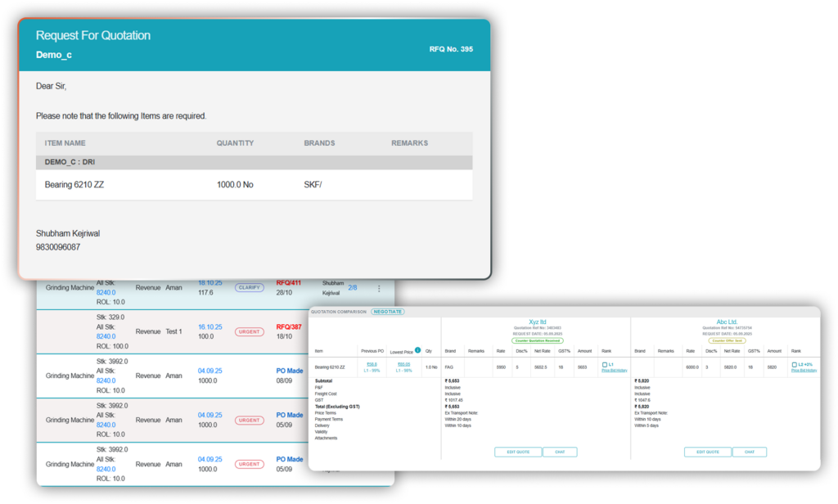
Task: Tick the L2 rank checkbox for Abc Ltd.
Action: 794,364
